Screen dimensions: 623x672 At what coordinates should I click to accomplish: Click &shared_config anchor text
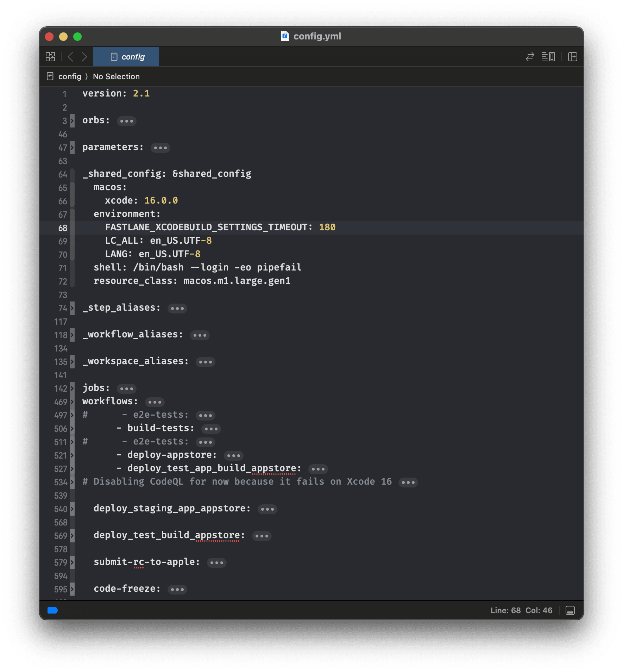coord(212,174)
